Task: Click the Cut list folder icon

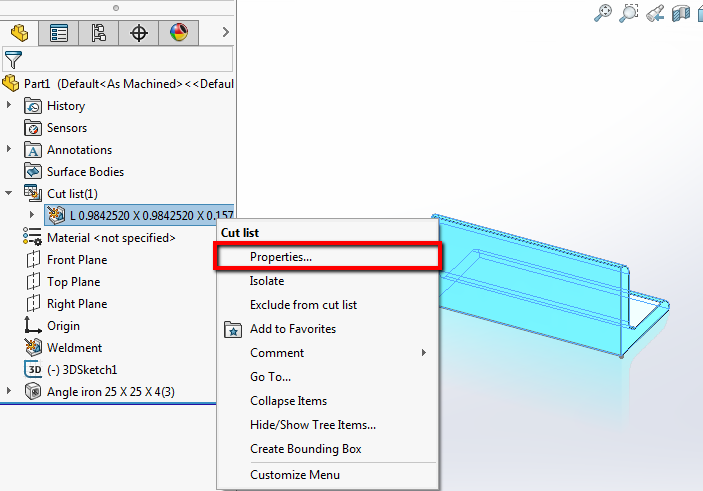Action: click(33, 193)
